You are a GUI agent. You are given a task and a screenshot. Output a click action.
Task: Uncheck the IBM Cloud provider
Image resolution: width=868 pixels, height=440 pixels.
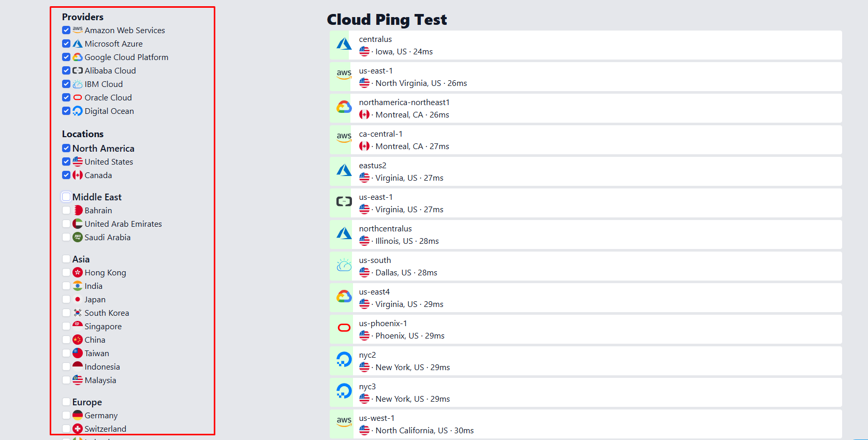[x=66, y=84]
